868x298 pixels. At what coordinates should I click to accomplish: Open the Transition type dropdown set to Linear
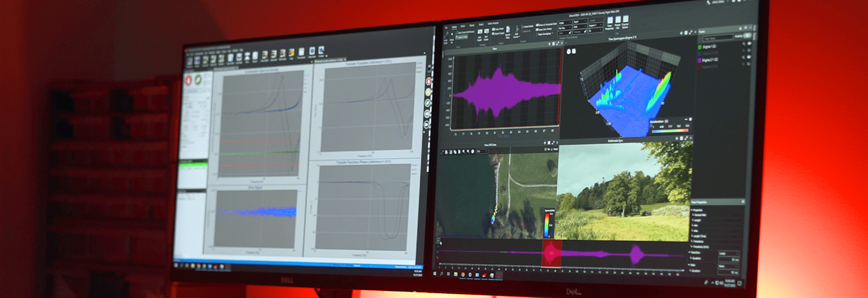(x=729, y=253)
